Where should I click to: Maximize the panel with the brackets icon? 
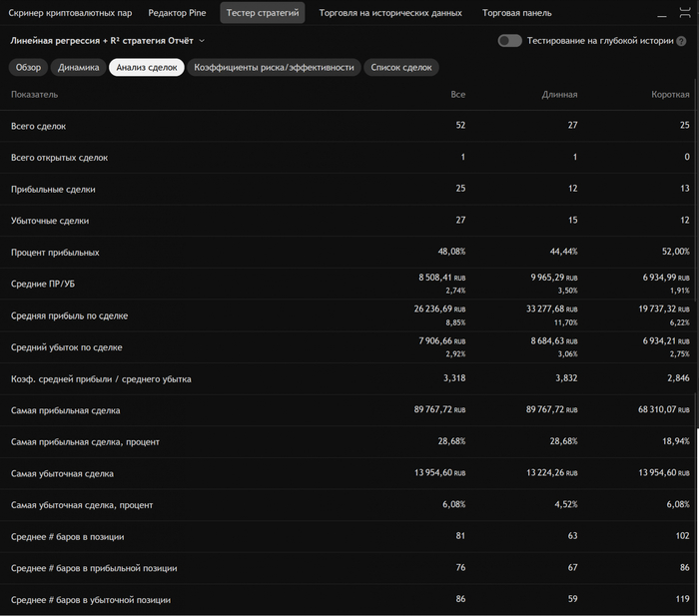click(684, 13)
